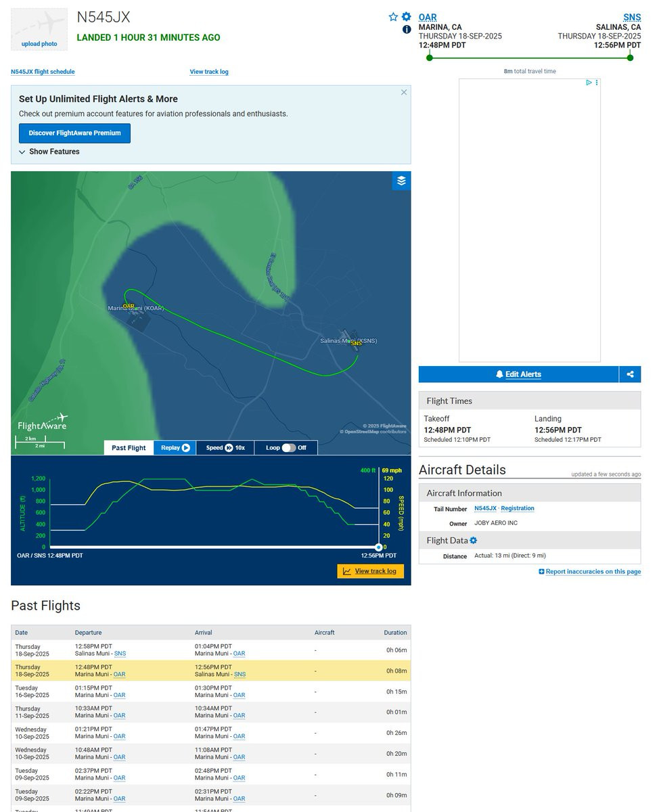Click OAR link in 11:08AM arrival cell

point(239,757)
